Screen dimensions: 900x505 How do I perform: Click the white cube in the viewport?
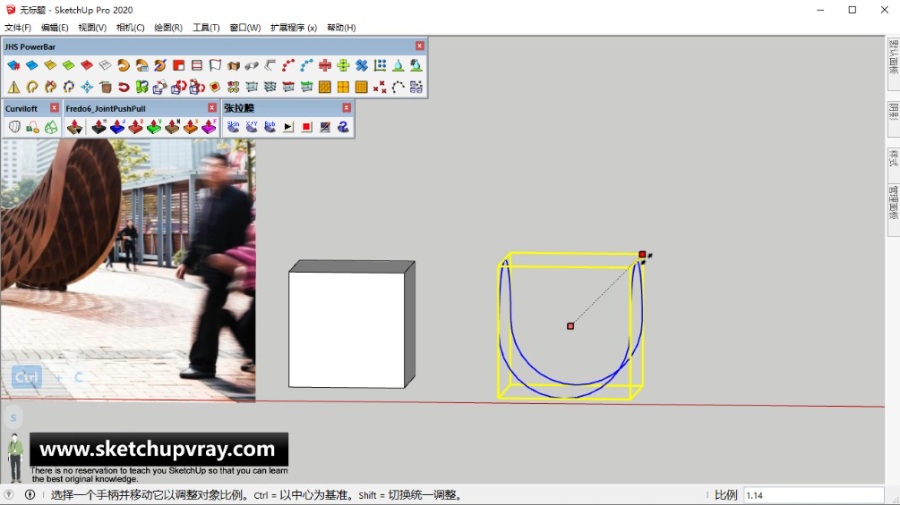(x=352, y=324)
